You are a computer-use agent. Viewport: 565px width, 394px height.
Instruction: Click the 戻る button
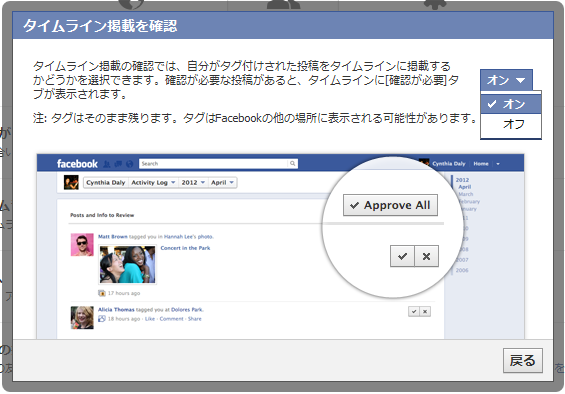click(x=522, y=360)
